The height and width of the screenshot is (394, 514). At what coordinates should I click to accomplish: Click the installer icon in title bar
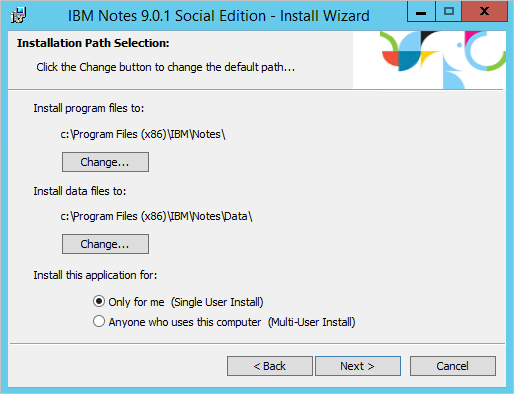pyautogui.click(x=18, y=15)
